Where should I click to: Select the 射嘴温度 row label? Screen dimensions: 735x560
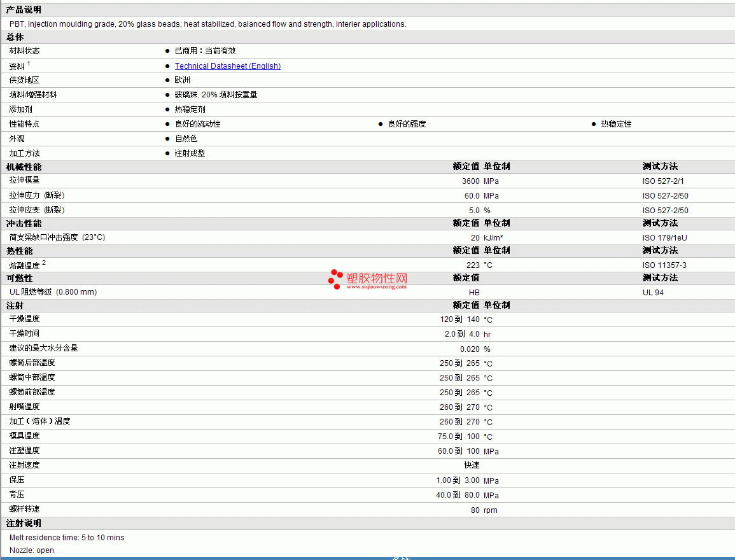click(24, 406)
